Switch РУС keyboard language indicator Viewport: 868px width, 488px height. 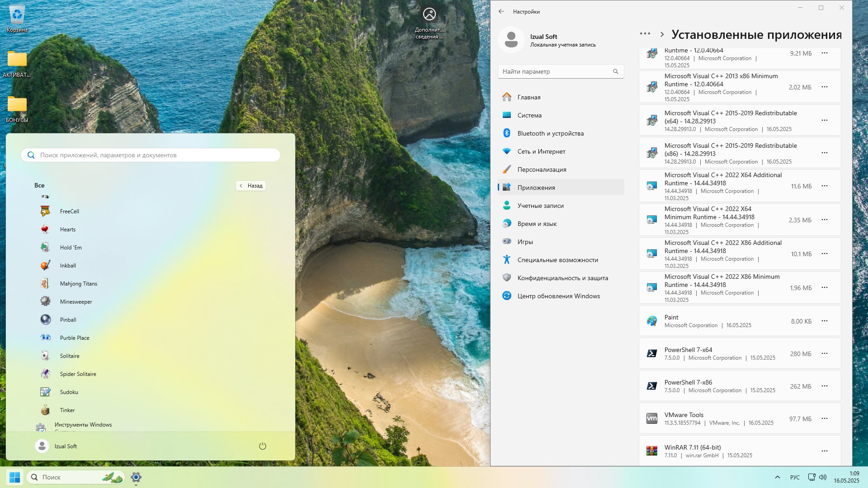click(x=795, y=477)
